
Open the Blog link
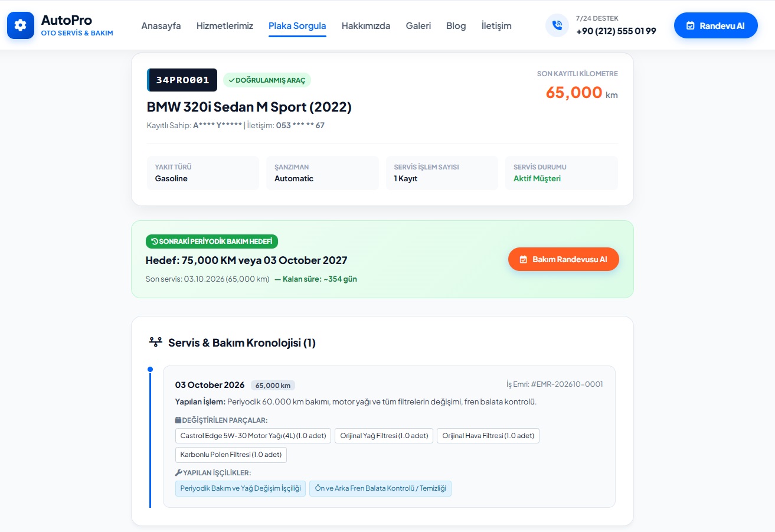coord(456,25)
